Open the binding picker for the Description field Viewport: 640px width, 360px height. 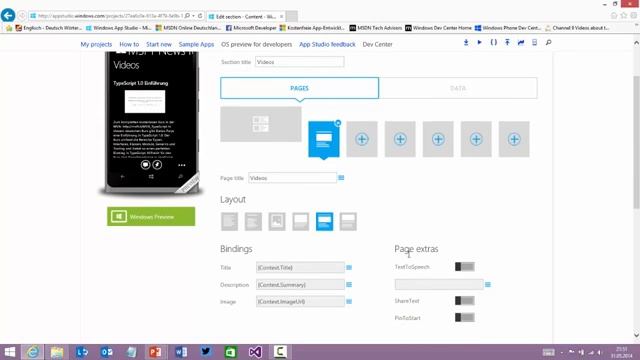click(349, 284)
